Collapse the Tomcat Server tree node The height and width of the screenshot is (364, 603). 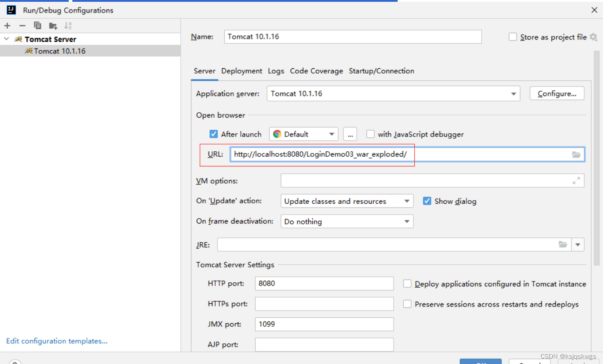6,39
